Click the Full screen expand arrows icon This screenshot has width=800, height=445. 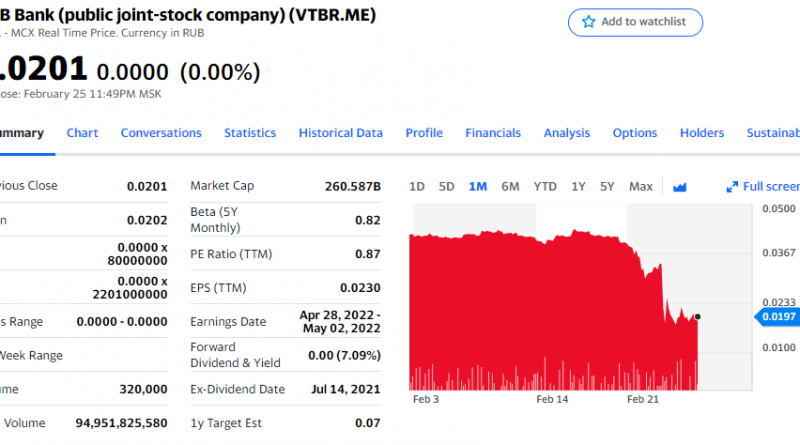[733, 187]
